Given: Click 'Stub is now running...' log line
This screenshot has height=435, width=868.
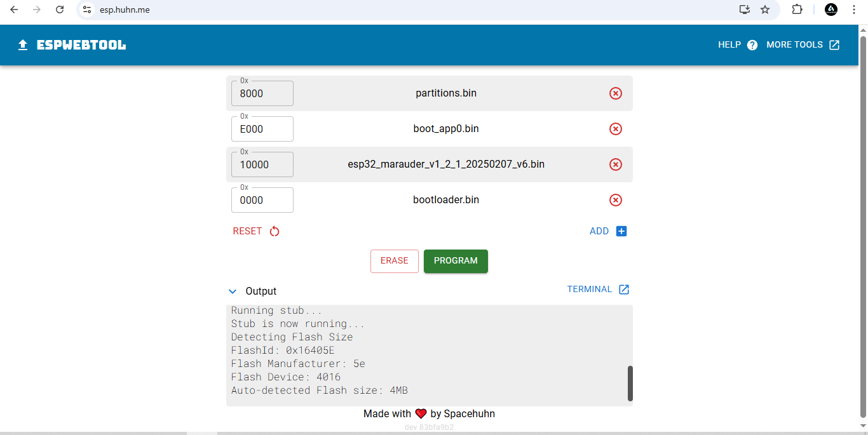Looking at the screenshot, I should (x=298, y=324).
